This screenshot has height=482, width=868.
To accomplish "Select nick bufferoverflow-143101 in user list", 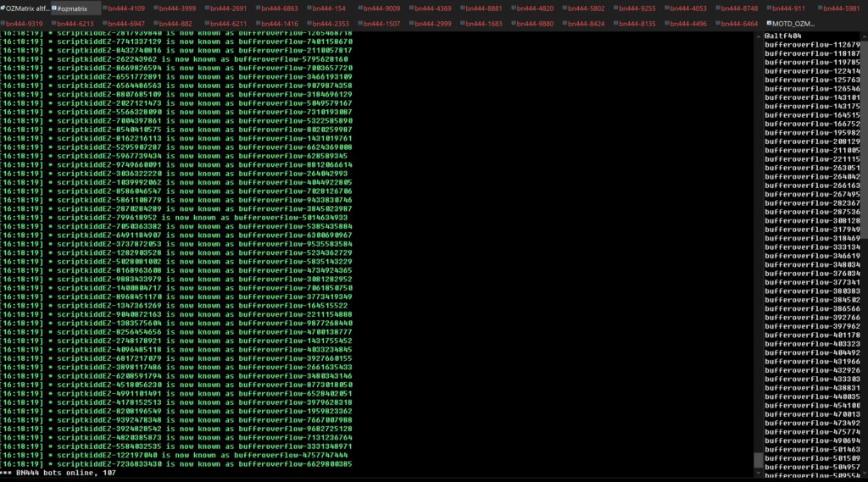I will 812,98.
